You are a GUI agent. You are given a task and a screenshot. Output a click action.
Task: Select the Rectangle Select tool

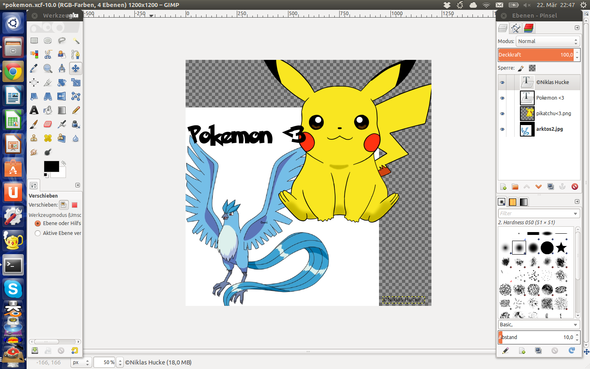tap(34, 41)
